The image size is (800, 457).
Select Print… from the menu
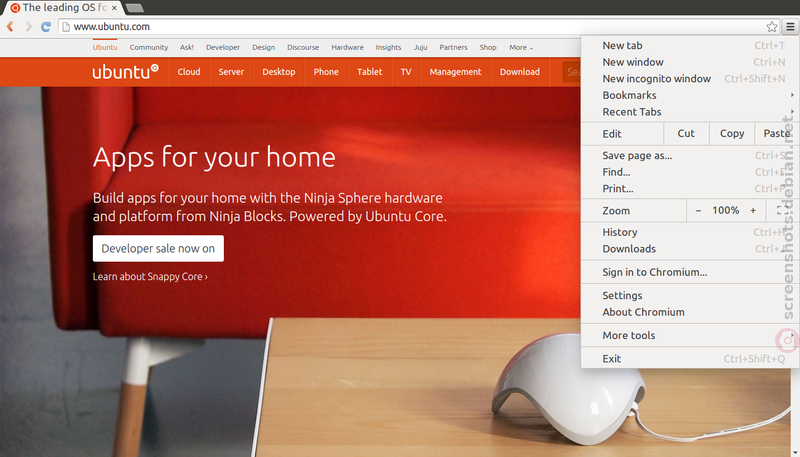(690, 189)
